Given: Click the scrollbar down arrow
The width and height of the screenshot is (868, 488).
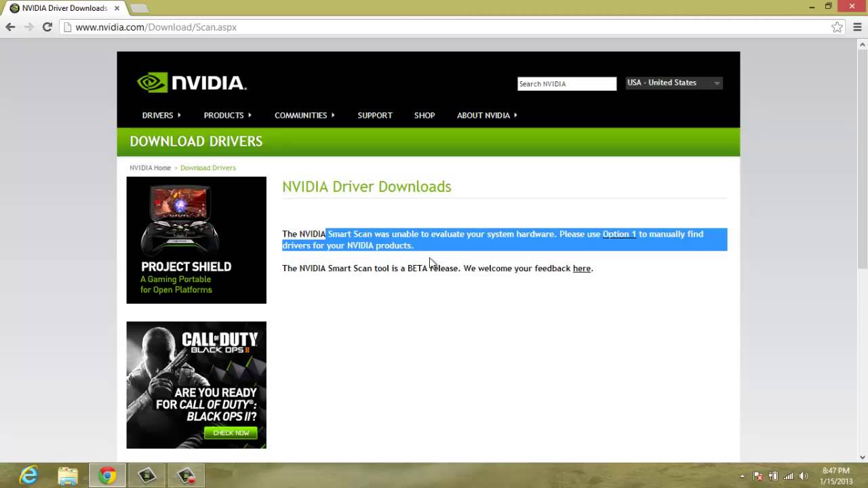Looking at the screenshot, I should pyautogui.click(x=862, y=457).
